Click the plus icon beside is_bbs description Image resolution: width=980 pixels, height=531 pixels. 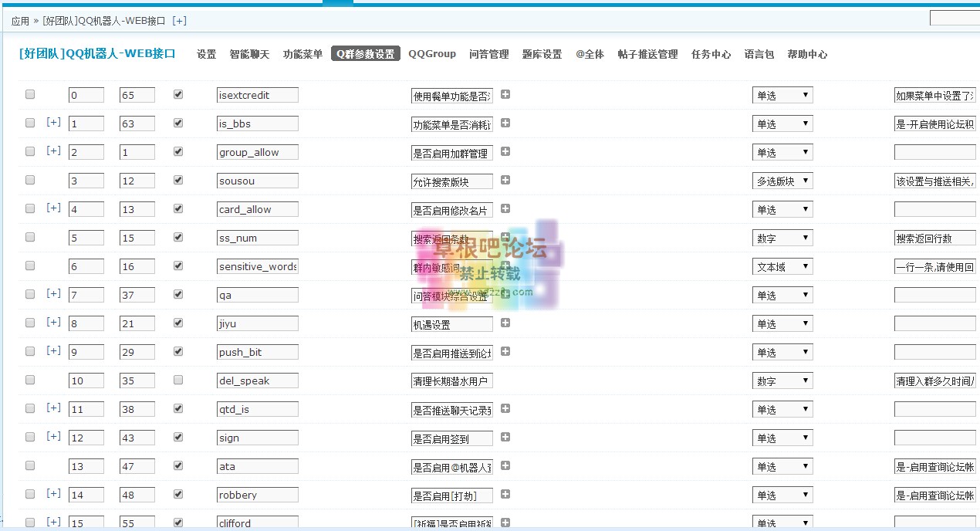point(505,123)
